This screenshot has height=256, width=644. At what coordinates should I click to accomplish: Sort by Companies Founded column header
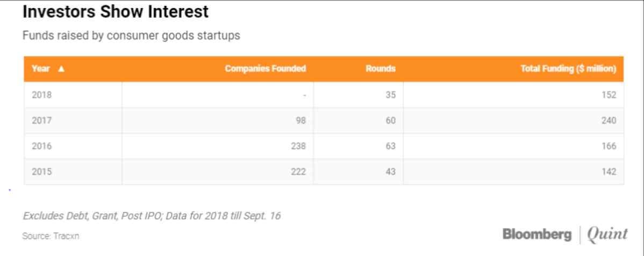(x=266, y=69)
